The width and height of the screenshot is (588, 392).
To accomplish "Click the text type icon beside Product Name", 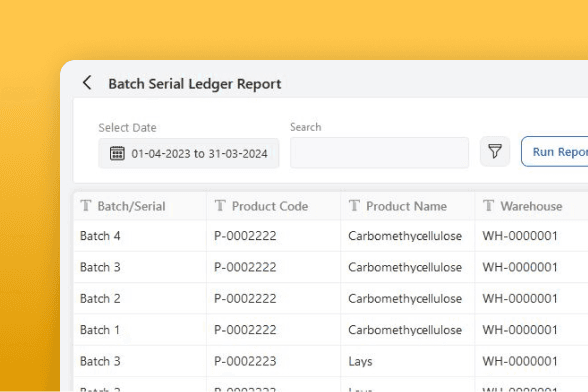I will tap(354, 206).
